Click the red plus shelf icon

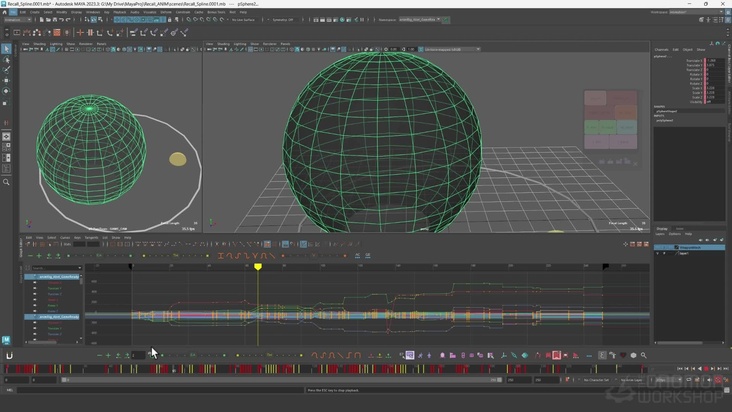[80, 32]
